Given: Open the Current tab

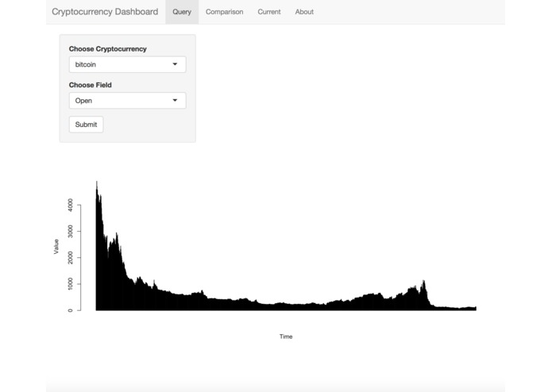Looking at the screenshot, I should (269, 12).
